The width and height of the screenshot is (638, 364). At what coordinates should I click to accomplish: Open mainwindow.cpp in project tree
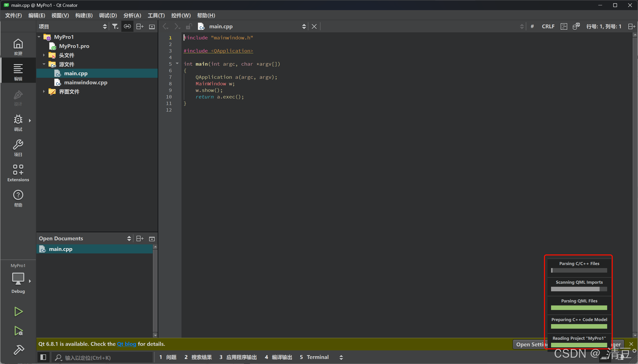coord(85,83)
